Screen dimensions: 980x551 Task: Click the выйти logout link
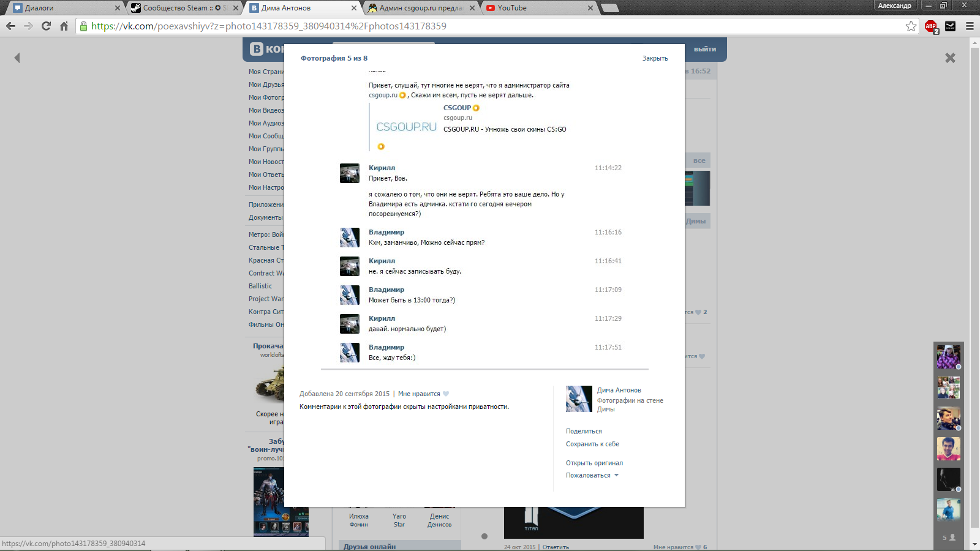[704, 49]
